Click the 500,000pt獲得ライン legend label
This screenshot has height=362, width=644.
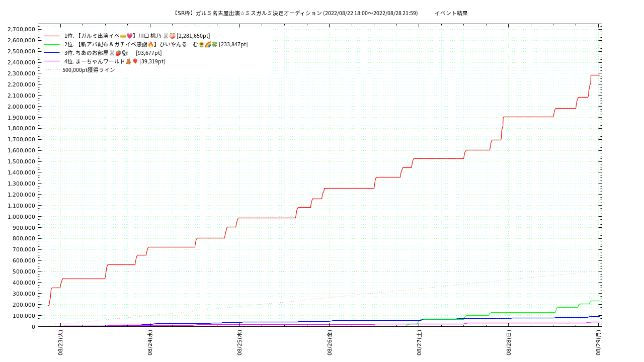[x=89, y=70]
